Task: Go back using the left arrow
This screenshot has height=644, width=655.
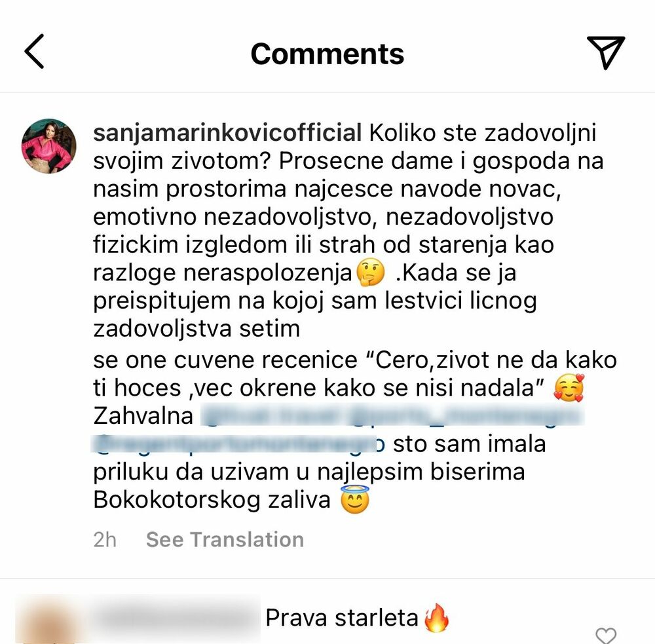Action: [34, 51]
